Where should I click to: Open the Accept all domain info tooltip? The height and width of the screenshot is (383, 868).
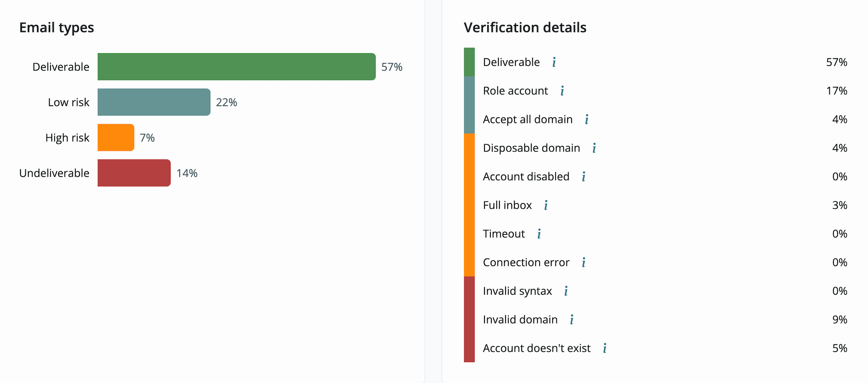(x=587, y=120)
